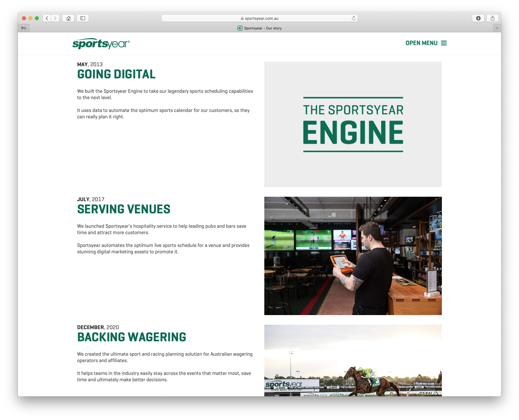This screenshot has width=519, height=420.
Task: Click the sportsyear.com.au address bar
Action: pyautogui.click(x=259, y=18)
